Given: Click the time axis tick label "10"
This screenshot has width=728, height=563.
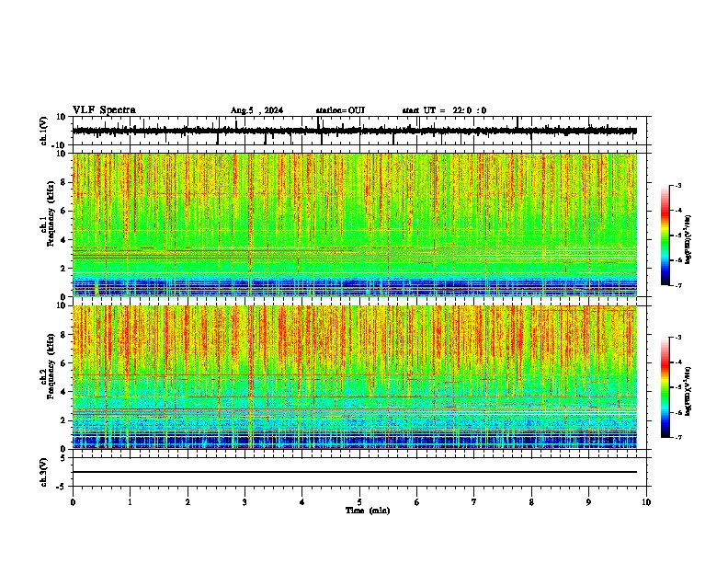Looking at the screenshot, I should (646, 502).
